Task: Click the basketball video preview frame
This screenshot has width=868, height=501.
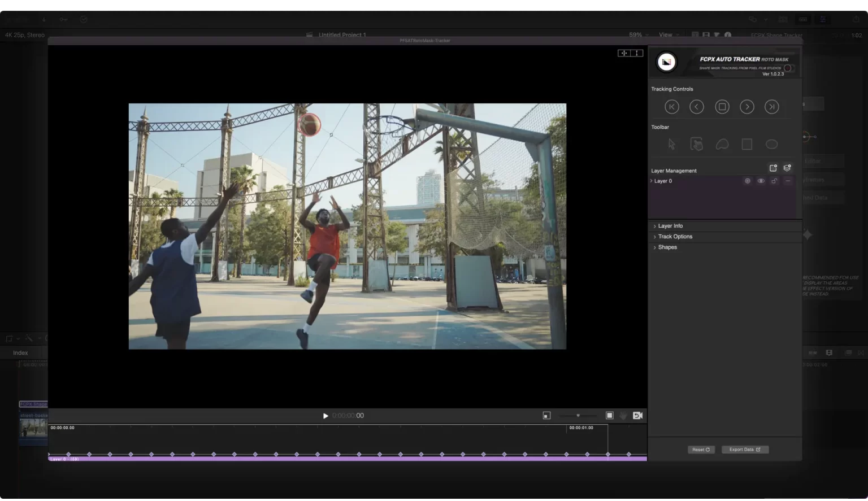Action: [x=347, y=226]
